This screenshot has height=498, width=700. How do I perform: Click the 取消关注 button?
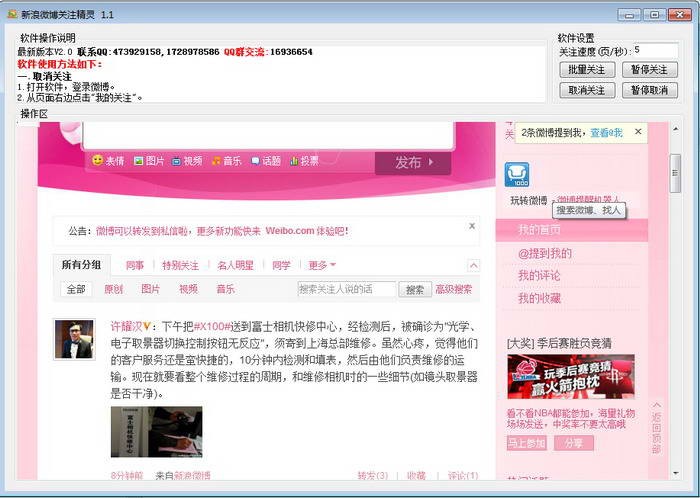coord(587,90)
